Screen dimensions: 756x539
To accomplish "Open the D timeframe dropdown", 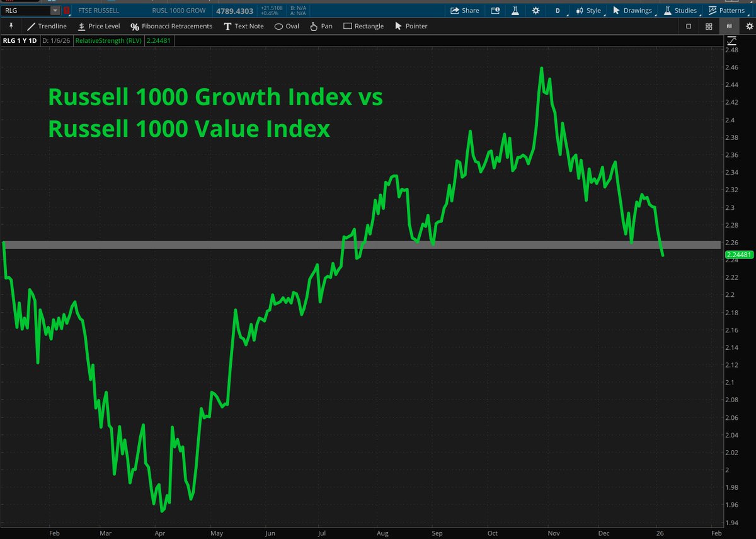I will 559,10.
